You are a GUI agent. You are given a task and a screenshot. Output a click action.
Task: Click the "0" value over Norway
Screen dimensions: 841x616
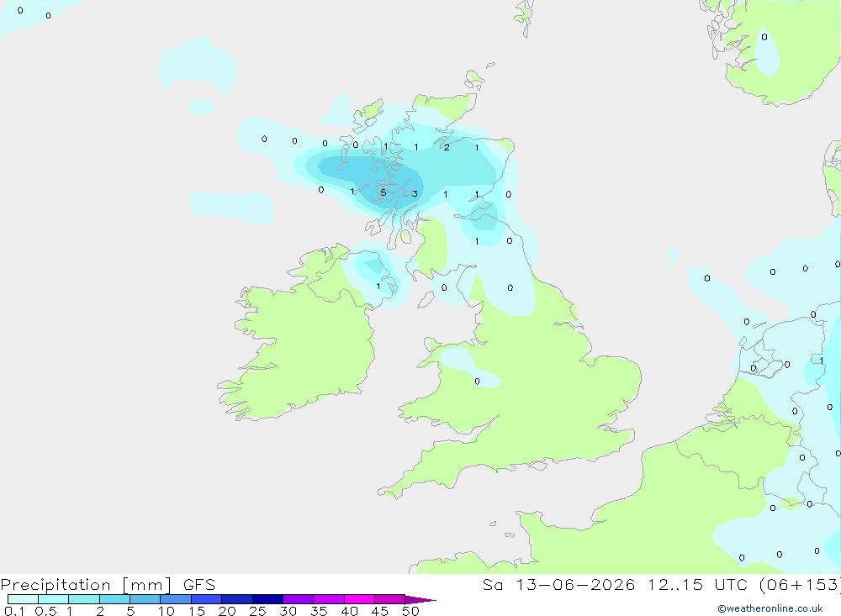tap(764, 37)
